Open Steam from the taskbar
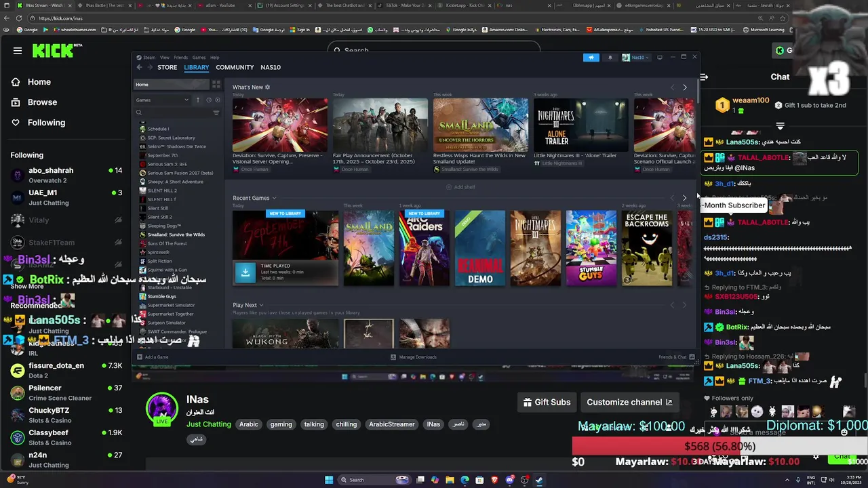This screenshot has width=868, height=488. pyautogui.click(x=539, y=480)
